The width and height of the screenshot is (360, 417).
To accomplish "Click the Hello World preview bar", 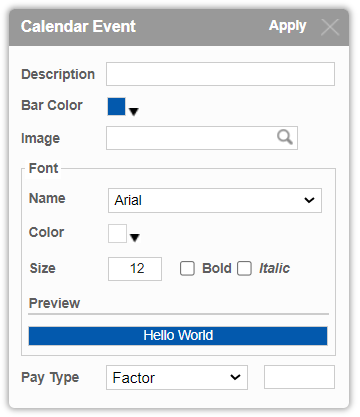I will pos(178,336).
